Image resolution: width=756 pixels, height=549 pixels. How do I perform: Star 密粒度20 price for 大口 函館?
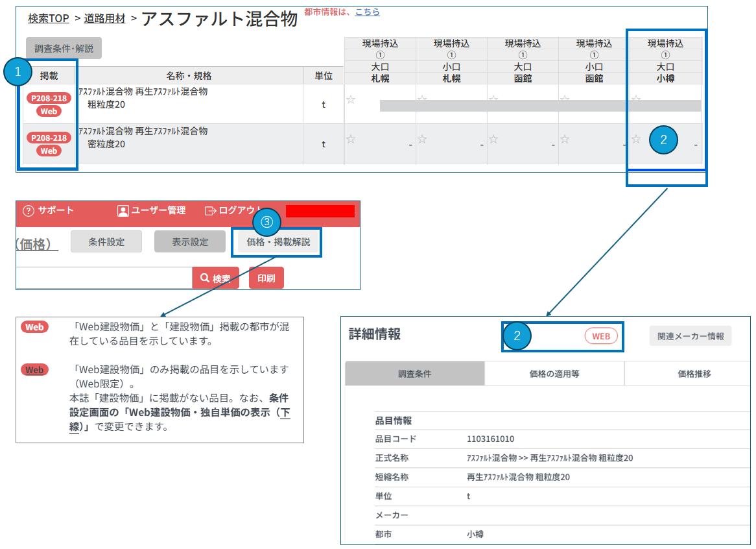pos(493,139)
